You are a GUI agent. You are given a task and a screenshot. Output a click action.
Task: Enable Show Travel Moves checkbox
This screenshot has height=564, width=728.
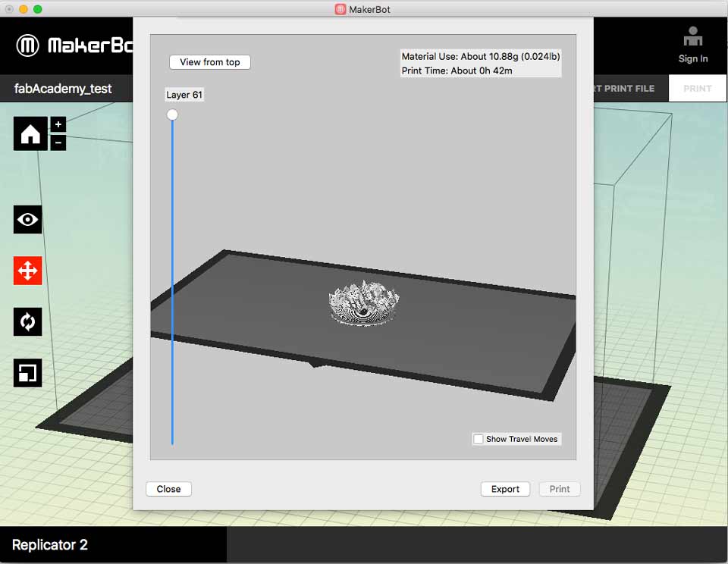click(x=479, y=439)
